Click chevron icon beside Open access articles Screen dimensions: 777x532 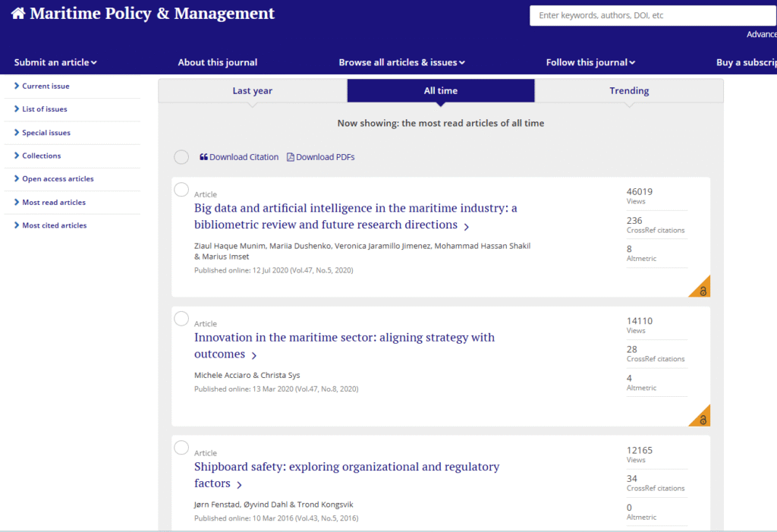coord(17,178)
